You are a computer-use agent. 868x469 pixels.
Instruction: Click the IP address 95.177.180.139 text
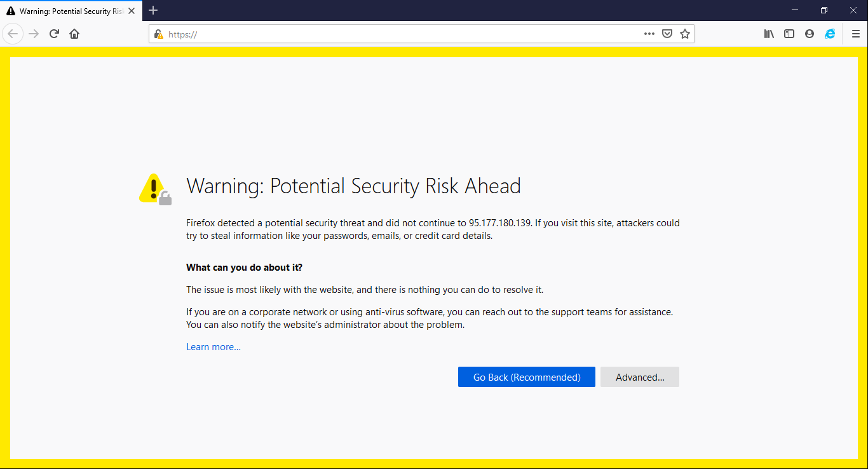[x=501, y=223]
